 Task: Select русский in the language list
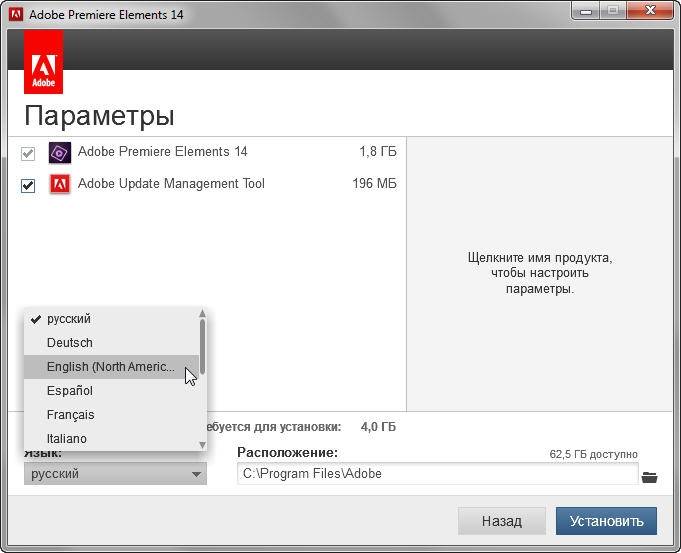click(x=111, y=319)
